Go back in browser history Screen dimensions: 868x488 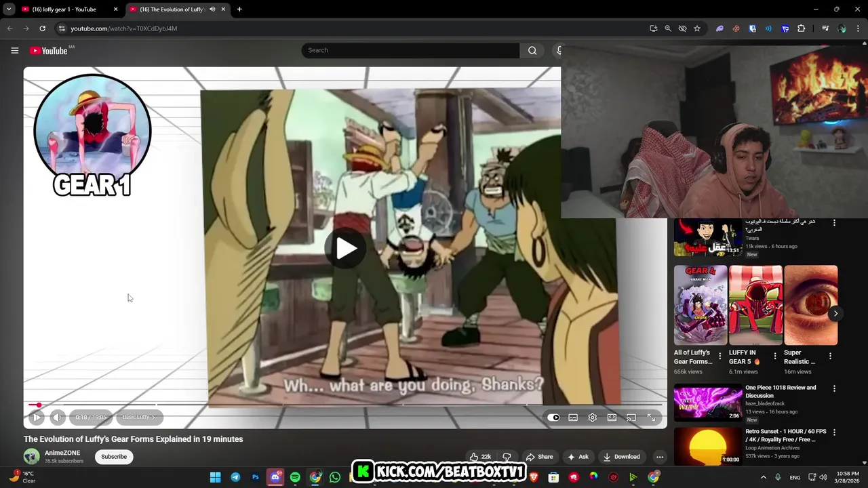9,28
